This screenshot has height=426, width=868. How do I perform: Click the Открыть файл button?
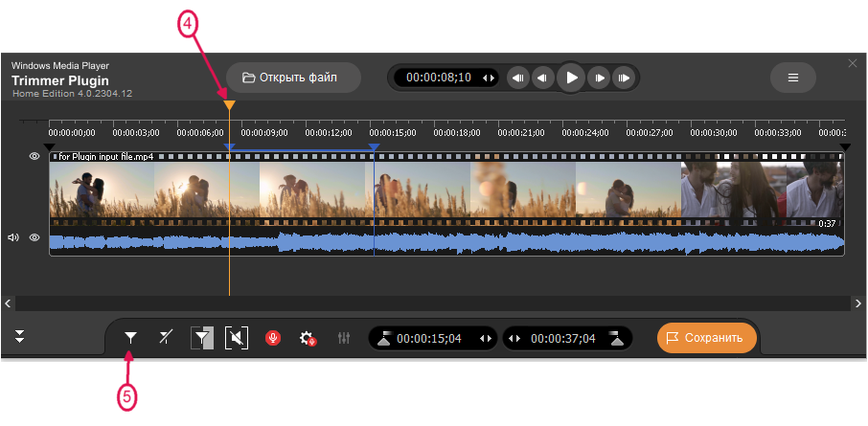click(293, 78)
